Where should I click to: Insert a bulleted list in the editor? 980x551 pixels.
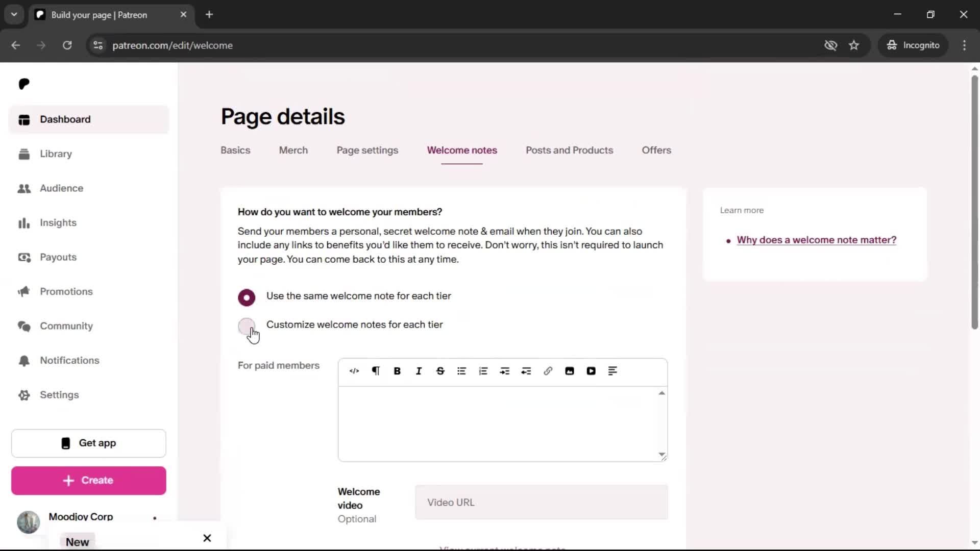[x=461, y=371]
